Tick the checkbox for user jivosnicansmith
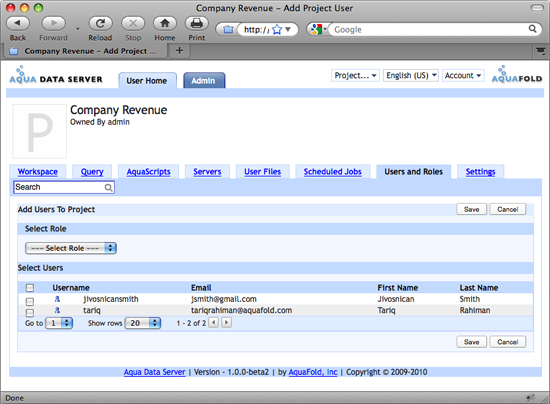Image resolution: width=550 pixels, height=404 pixels. tap(30, 301)
